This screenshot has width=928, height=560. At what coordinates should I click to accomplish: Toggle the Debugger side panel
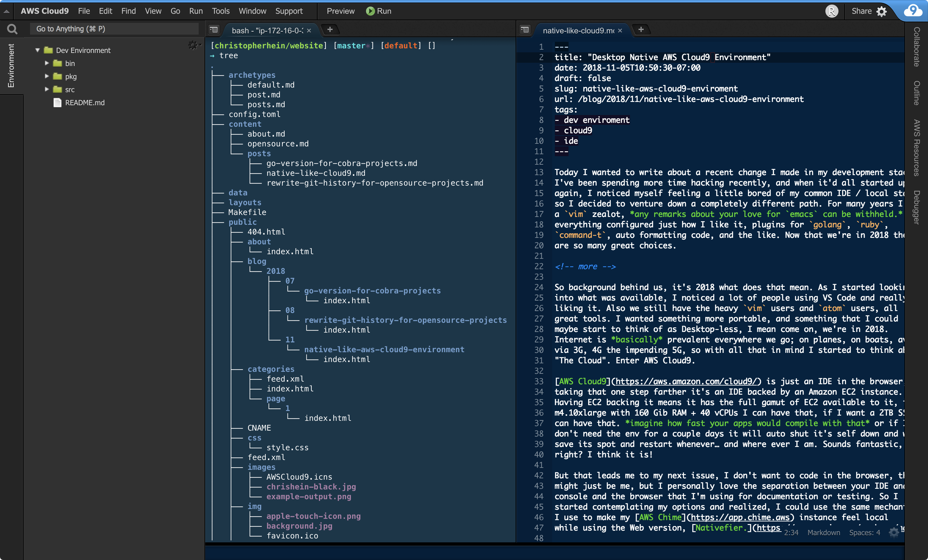pos(916,207)
